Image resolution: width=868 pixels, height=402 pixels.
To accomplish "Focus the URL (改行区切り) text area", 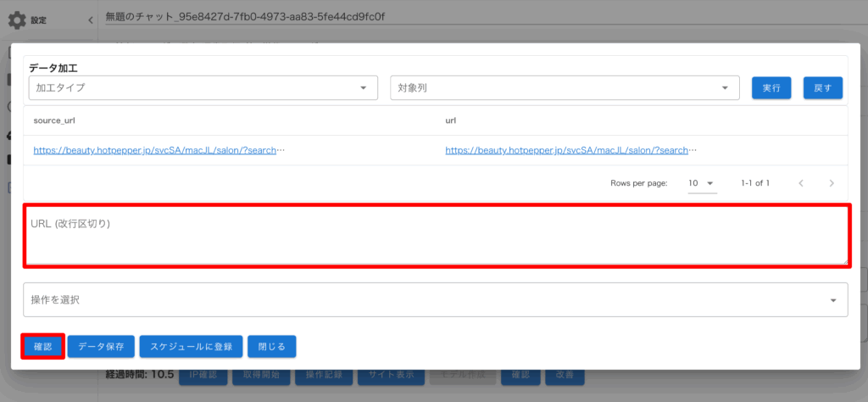I will pyautogui.click(x=435, y=235).
